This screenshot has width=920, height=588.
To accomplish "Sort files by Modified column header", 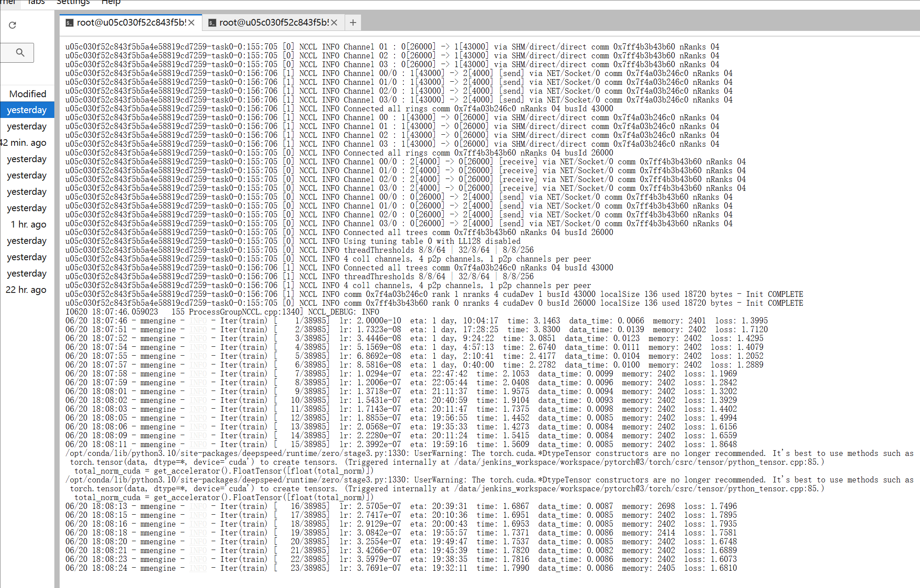I will [x=27, y=94].
